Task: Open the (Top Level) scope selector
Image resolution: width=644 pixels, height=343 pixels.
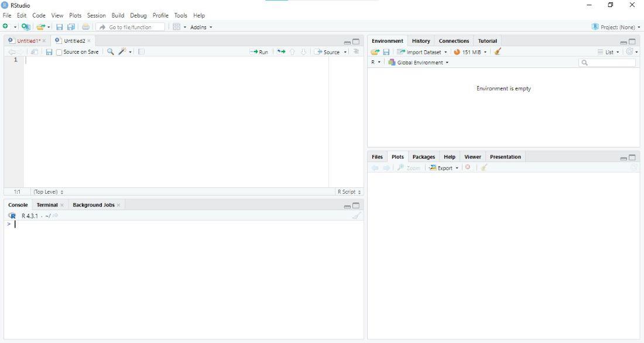Action: click(x=49, y=192)
